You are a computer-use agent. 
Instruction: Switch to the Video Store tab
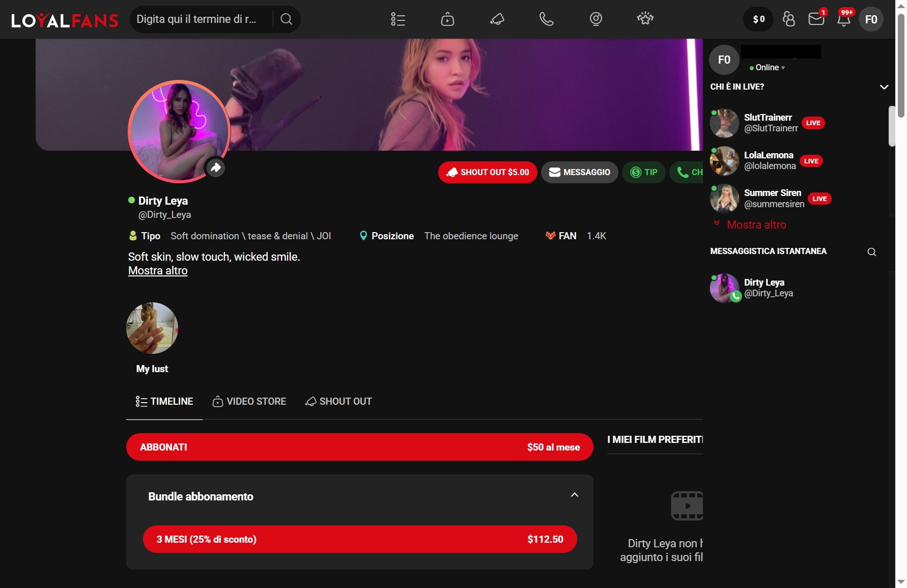[x=249, y=402]
